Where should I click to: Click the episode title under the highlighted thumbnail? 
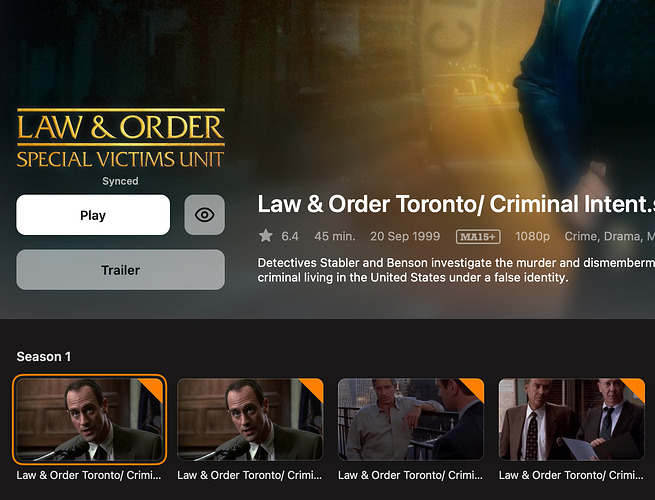click(x=89, y=475)
